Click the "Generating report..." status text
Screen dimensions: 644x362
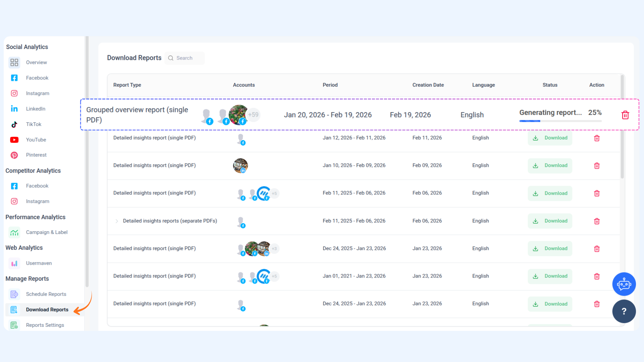click(x=550, y=113)
